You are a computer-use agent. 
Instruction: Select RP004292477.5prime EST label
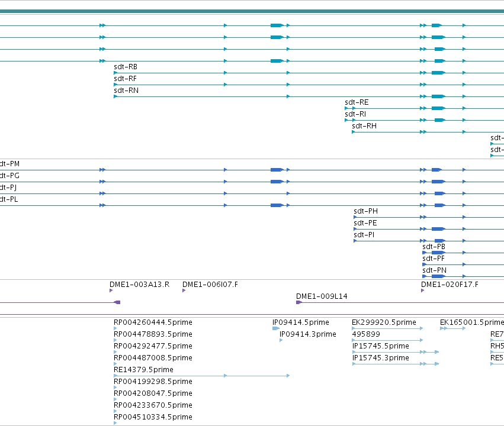pyautogui.click(x=153, y=346)
